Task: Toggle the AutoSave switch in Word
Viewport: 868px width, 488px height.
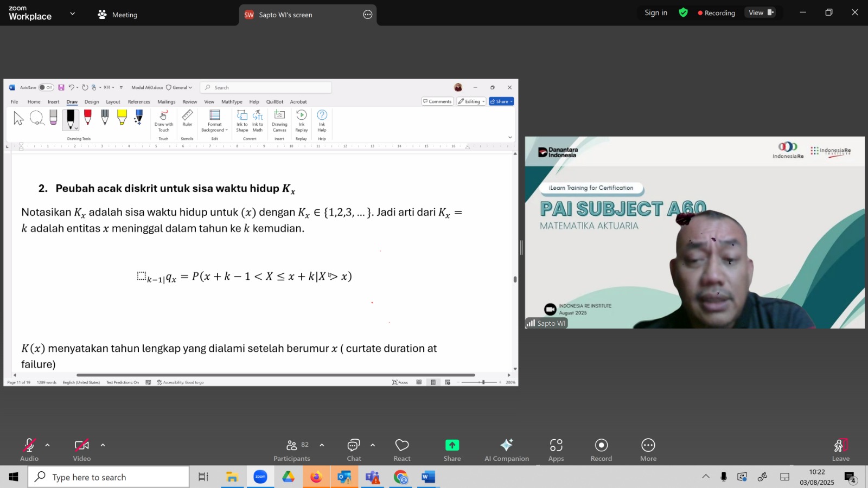Action: coord(46,87)
